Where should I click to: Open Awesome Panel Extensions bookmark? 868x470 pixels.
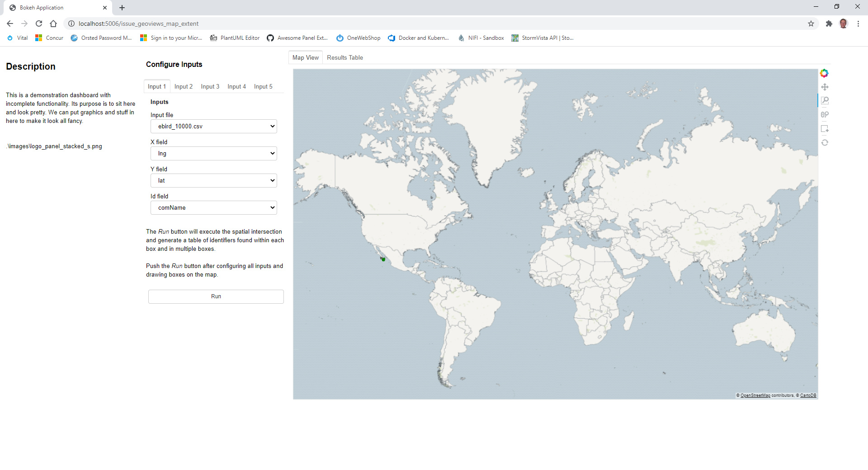point(297,38)
